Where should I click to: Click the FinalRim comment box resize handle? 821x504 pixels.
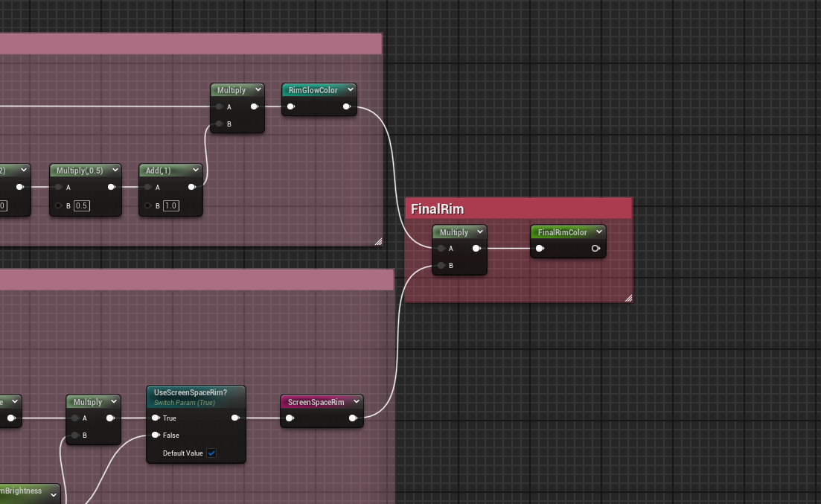click(x=627, y=298)
